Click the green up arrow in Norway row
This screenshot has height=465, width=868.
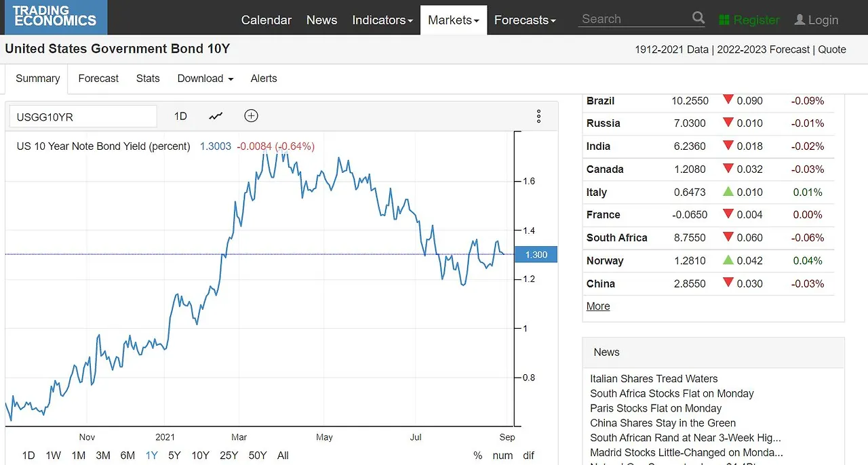[x=728, y=260]
